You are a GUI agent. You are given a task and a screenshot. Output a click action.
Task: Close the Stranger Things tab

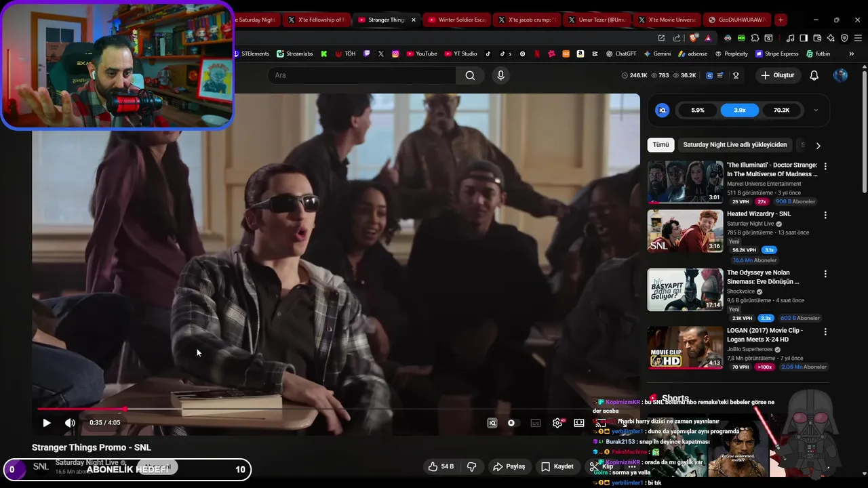[x=413, y=20]
